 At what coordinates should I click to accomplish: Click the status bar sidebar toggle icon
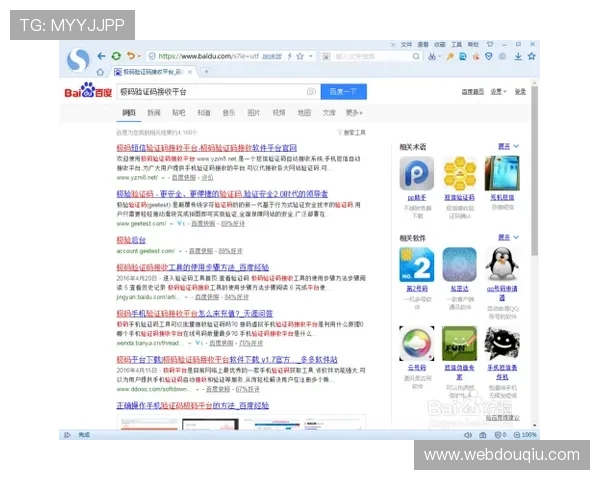(67, 435)
